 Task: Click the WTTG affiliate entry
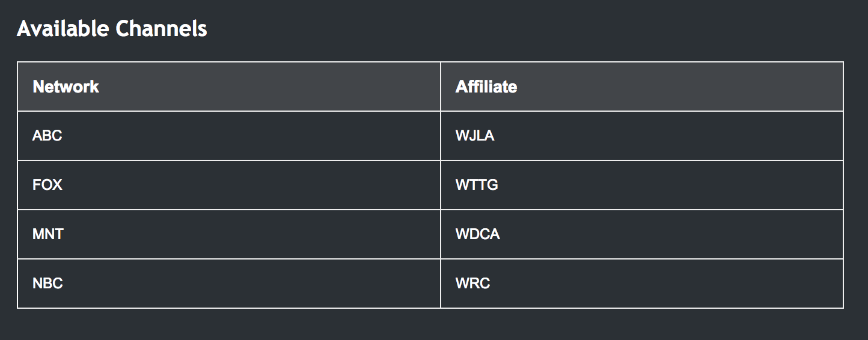(x=477, y=185)
